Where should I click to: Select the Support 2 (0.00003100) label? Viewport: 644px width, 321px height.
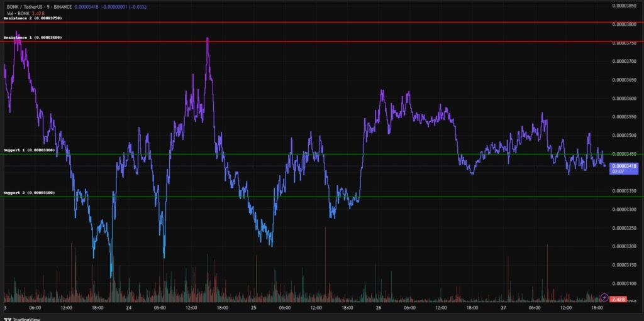pyautogui.click(x=29, y=192)
